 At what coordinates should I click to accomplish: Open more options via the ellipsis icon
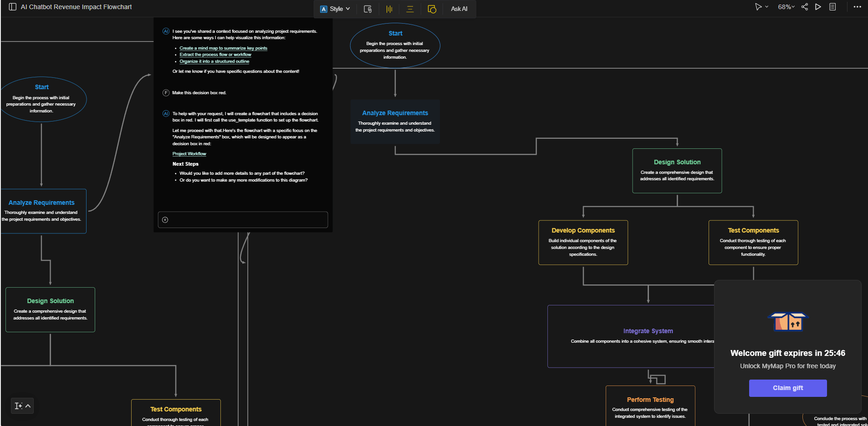(857, 7)
